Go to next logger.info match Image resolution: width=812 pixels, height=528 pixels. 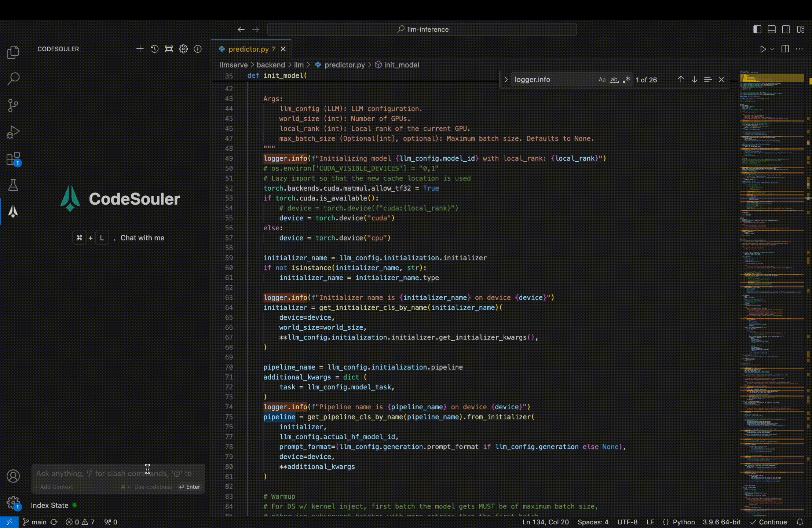[x=694, y=80]
